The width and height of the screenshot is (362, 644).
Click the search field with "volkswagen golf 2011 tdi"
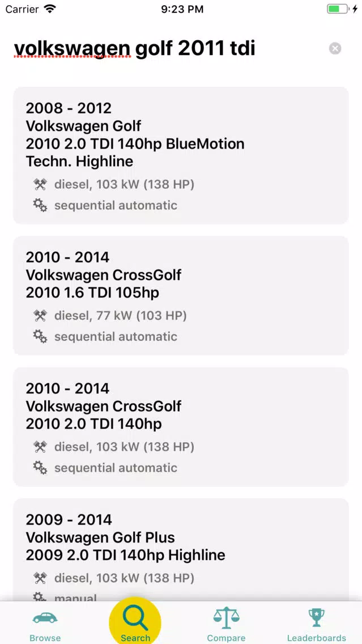(168, 48)
